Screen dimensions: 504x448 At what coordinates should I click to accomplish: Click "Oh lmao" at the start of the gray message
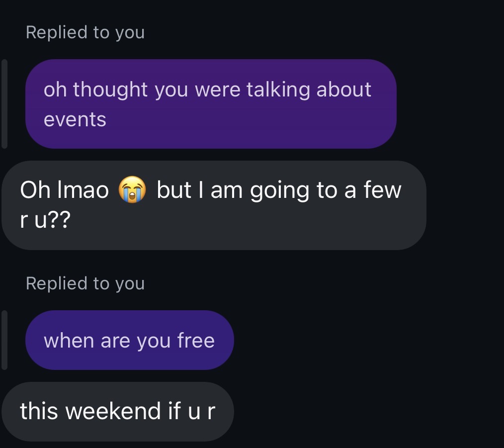point(65,191)
